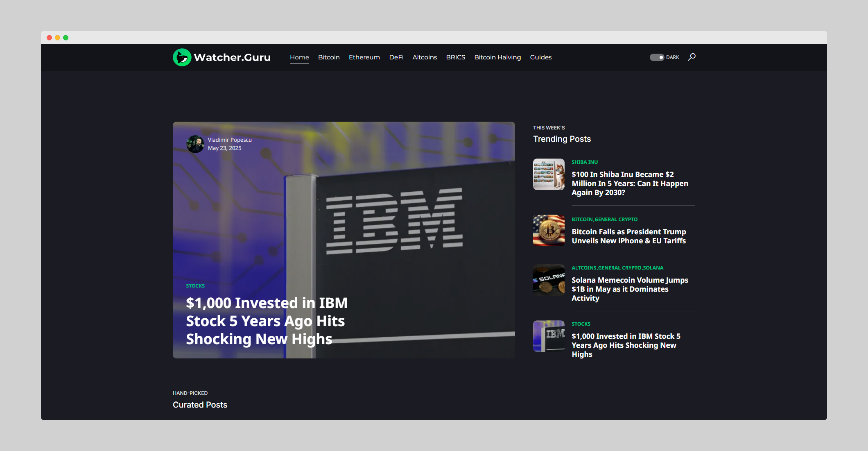Click the May 23, 2025 date
The height and width of the screenshot is (451, 868).
pos(224,148)
